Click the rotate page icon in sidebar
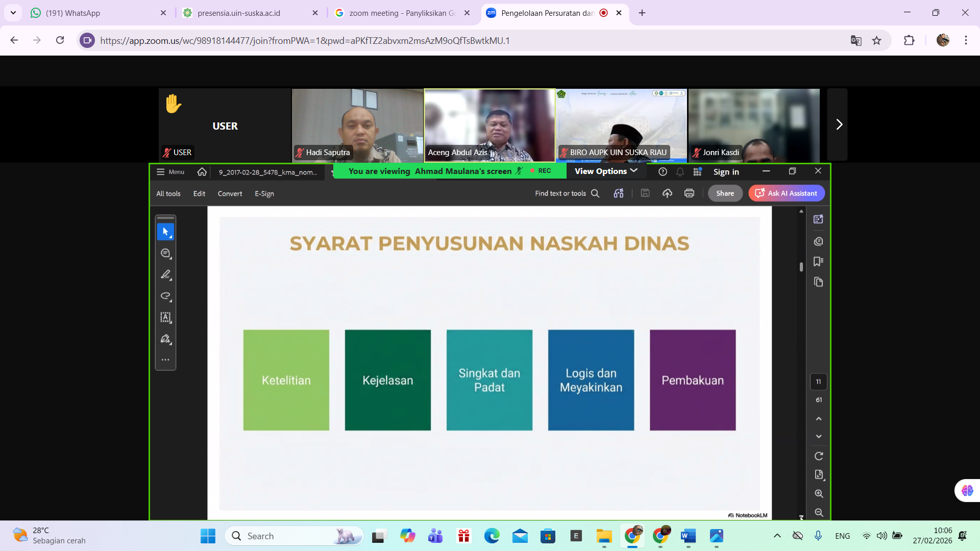This screenshot has width=980, height=551. pyautogui.click(x=819, y=456)
